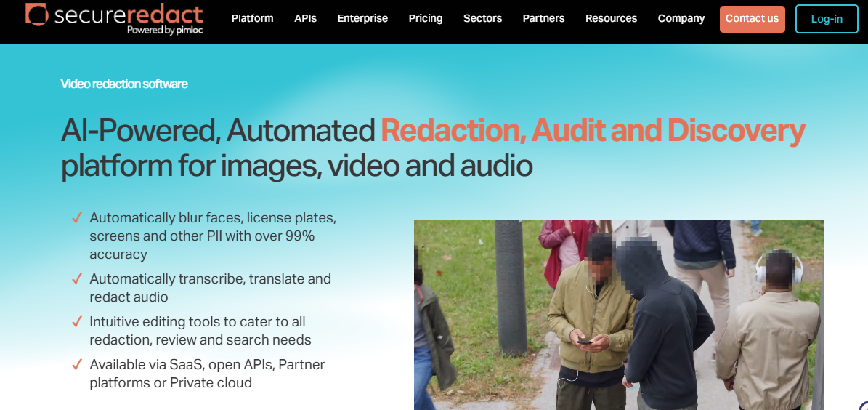The height and width of the screenshot is (410, 868).
Task: Click checkmark icon beside 'Intuitive editing tools'
Action: click(77, 322)
